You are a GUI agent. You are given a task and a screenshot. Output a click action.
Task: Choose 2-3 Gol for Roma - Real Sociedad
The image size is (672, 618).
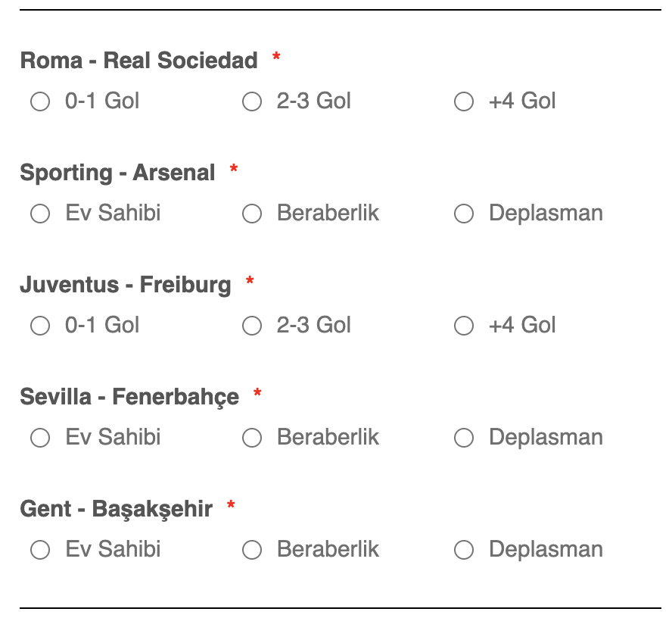[252, 101]
